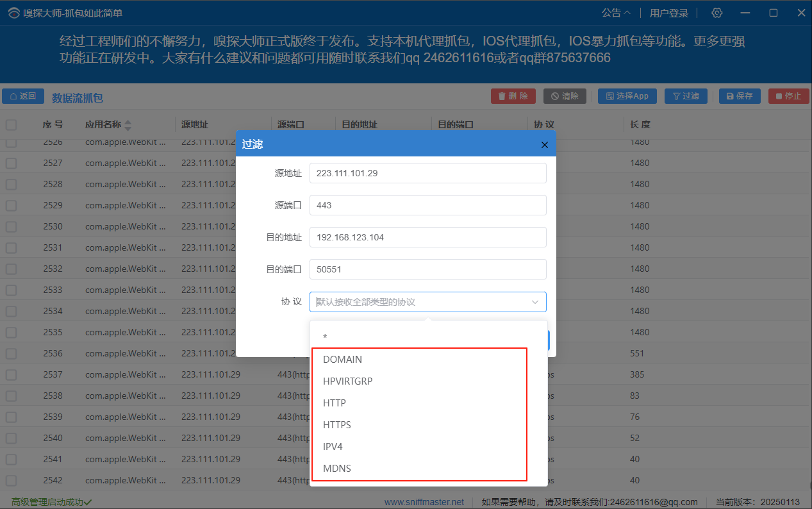Click the red 删除 button
The height and width of the screenshot is (509, 812).
513,96
